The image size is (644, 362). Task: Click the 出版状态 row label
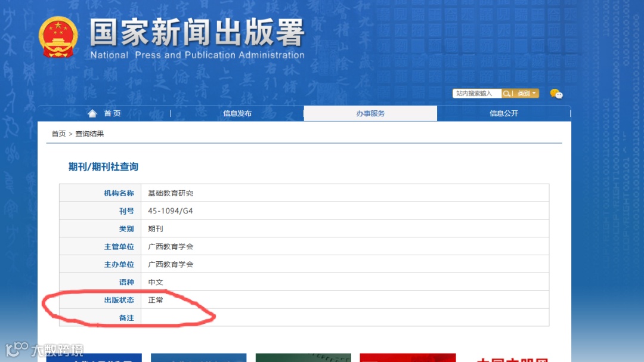(119, 300)
